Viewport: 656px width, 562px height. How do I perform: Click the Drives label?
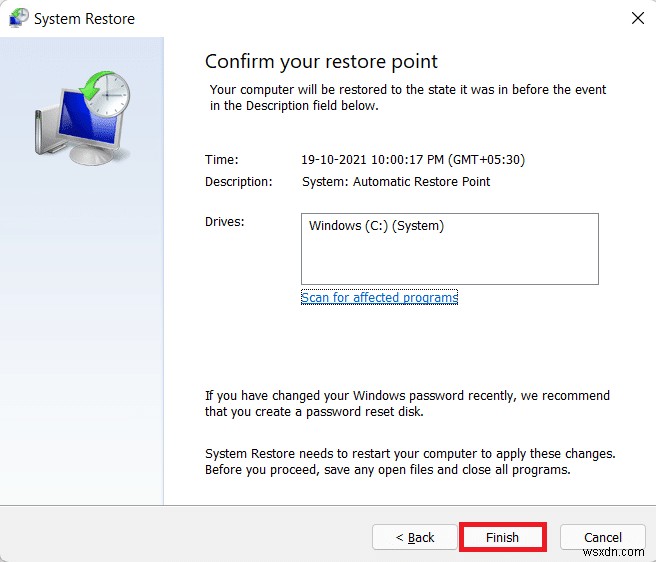pyautogui.click(x=224, y=221)
